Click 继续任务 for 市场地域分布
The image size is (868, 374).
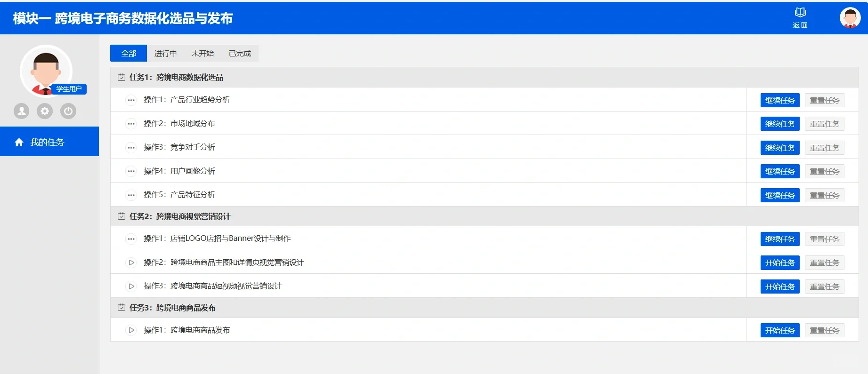tap(780, 124)
